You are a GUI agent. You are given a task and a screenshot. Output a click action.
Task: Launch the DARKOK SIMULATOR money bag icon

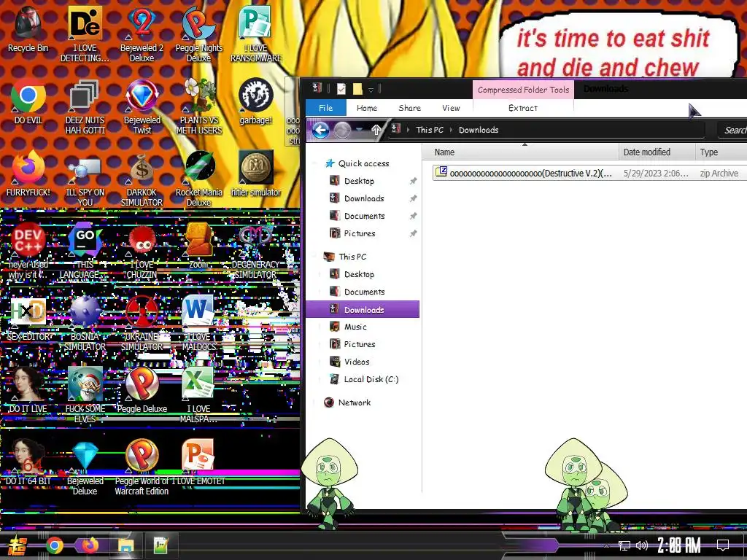(142, 179)
